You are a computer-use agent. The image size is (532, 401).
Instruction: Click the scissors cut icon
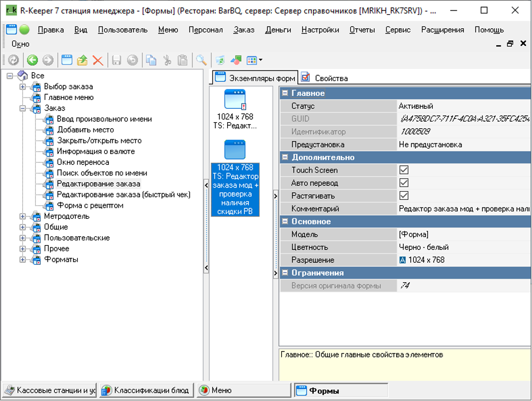[x=167, y=60]
